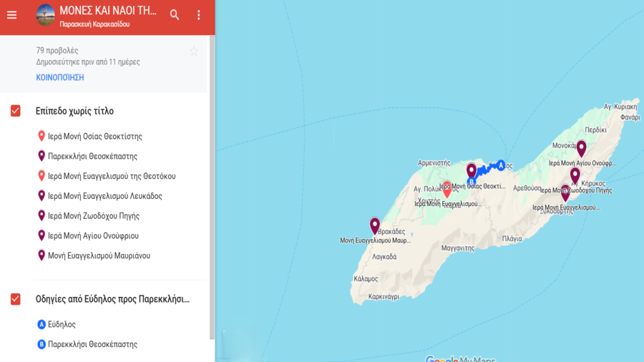
Task: Uncheck the Επίπεδο χωρίς τίτλο layer checkbox
Action: coord(16,111)
